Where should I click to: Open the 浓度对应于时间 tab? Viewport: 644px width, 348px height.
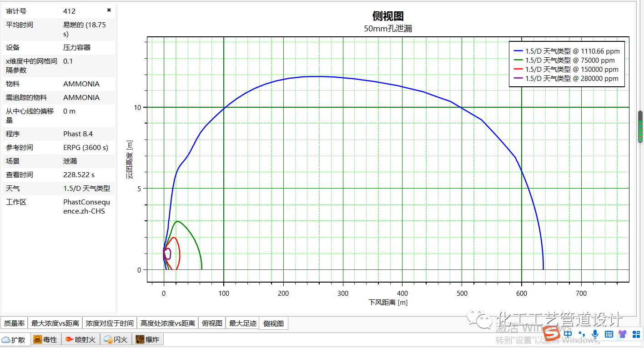(110, 323)
